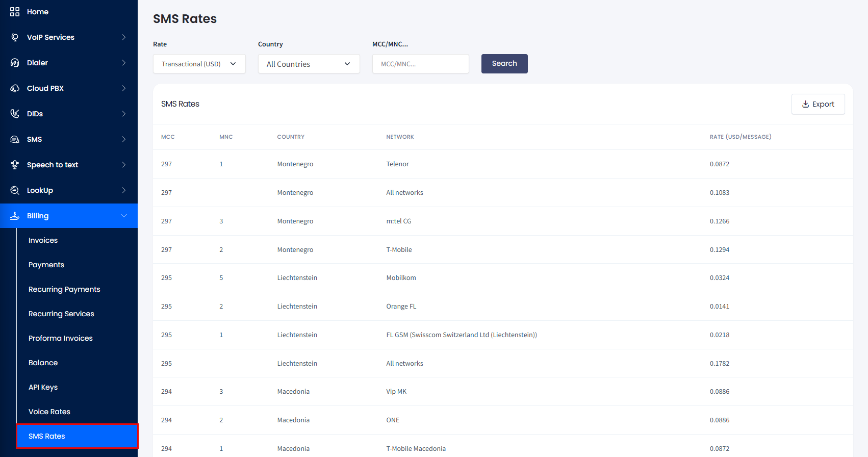The width and height of the screenshot is (868, 457).
Task: Export the SMS rates table
Action: pos(818,104)
